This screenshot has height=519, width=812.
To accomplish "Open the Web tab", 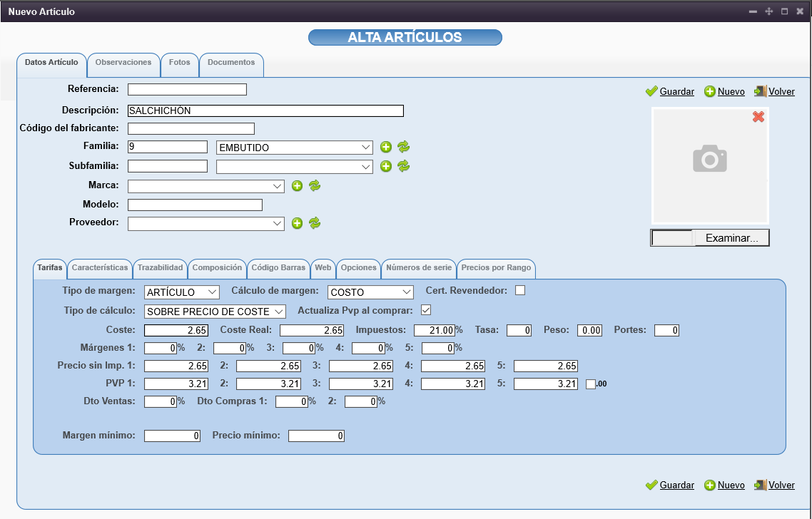I will [323, 268].
